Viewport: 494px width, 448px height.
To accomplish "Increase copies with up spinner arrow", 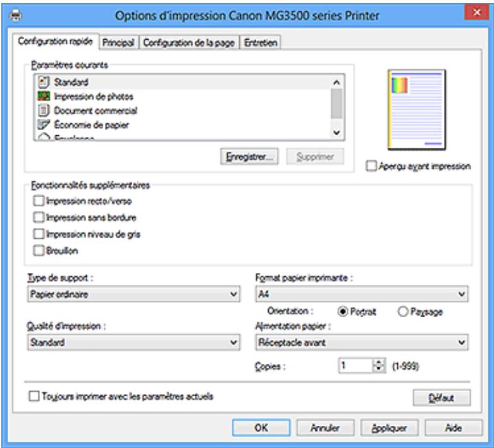I will point(379,362).
